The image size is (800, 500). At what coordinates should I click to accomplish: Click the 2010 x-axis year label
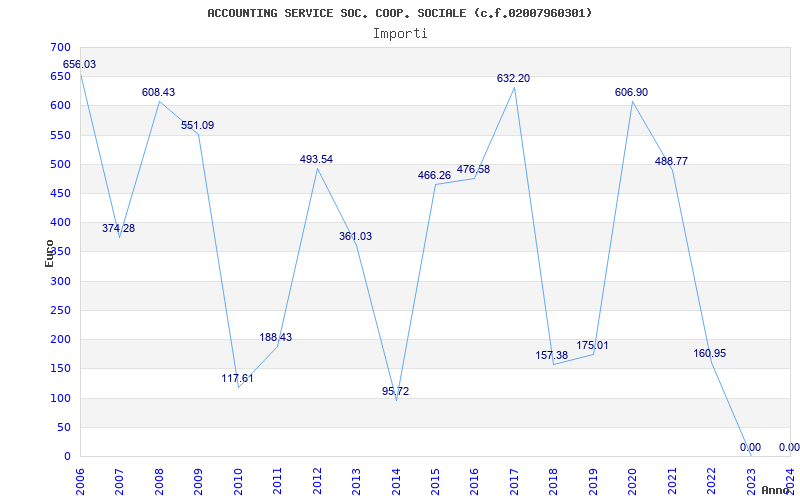tap(238, 481)
